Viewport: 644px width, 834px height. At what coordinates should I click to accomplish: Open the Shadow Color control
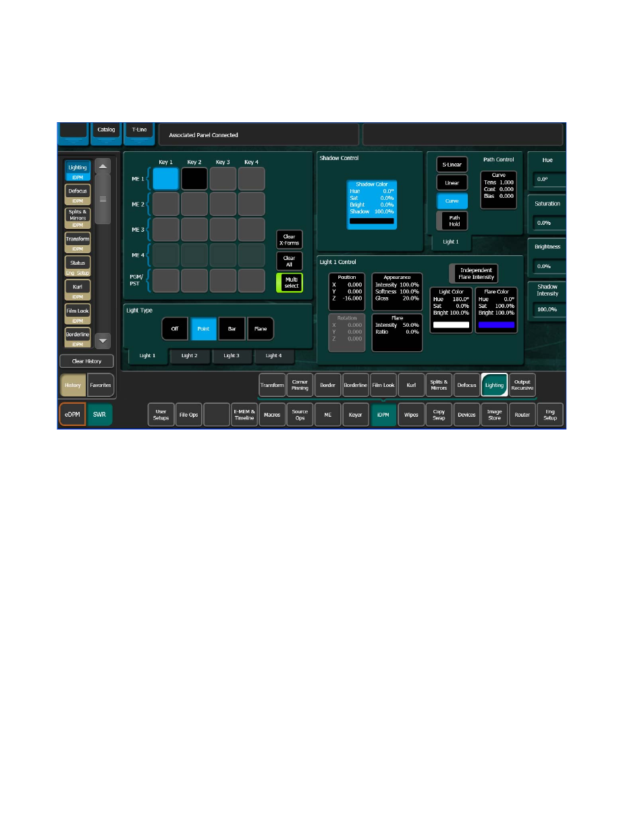[372, 205]
